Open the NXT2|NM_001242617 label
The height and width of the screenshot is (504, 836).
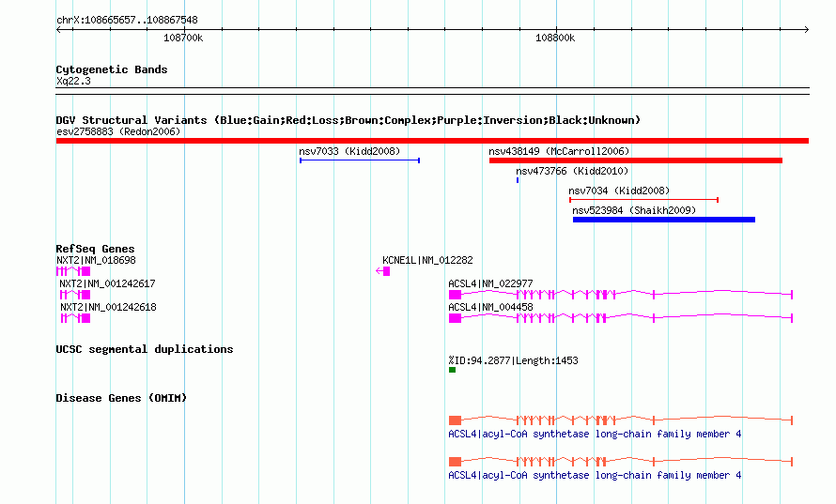[107, 283]
